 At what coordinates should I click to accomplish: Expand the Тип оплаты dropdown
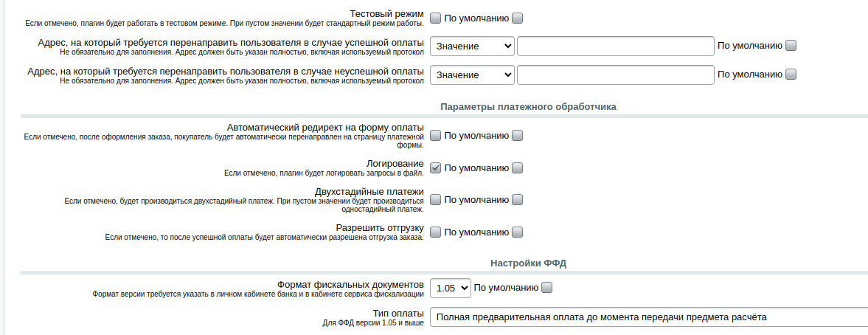click(649, 317)
